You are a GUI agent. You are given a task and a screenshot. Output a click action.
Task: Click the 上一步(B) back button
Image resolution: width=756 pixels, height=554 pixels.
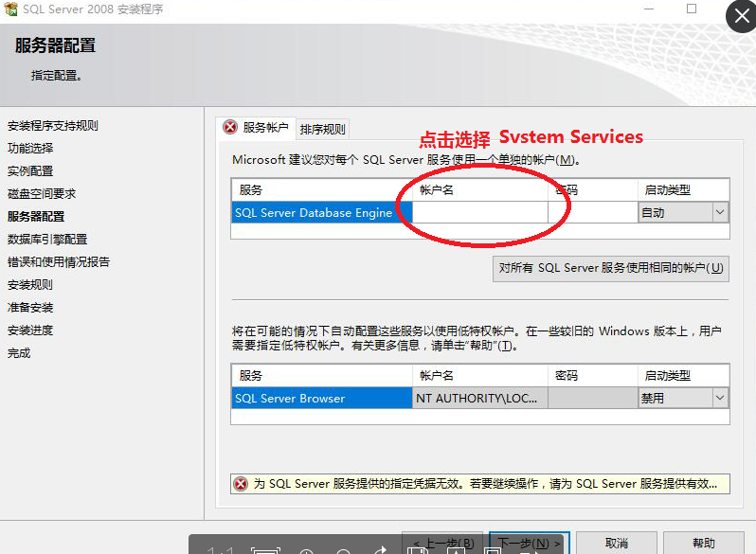[442, 543]
